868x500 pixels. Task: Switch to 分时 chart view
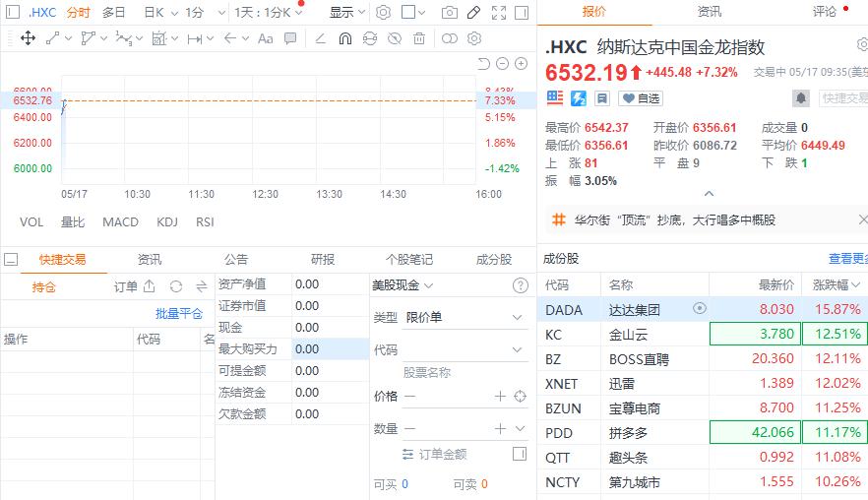coord(78,12)
